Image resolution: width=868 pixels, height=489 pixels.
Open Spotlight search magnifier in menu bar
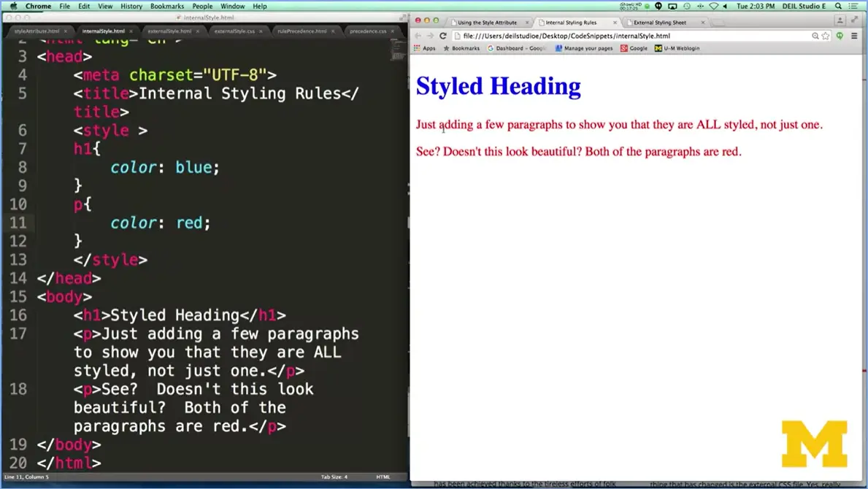[x=840, y=6]
